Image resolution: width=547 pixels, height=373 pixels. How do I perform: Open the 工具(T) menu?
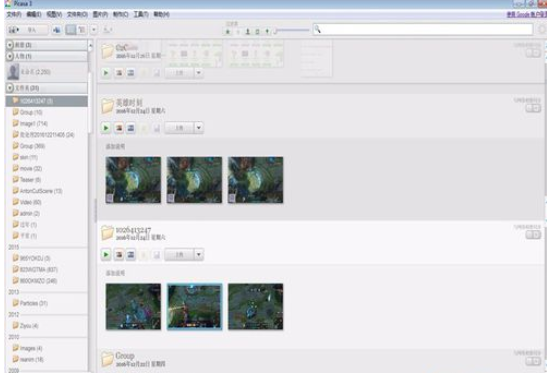click(x=141, y=15)
